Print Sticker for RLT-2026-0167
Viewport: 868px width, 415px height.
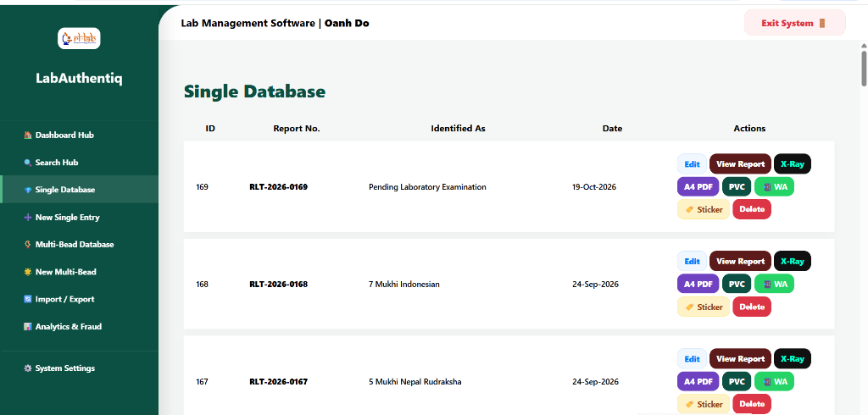tap(704, 404)
